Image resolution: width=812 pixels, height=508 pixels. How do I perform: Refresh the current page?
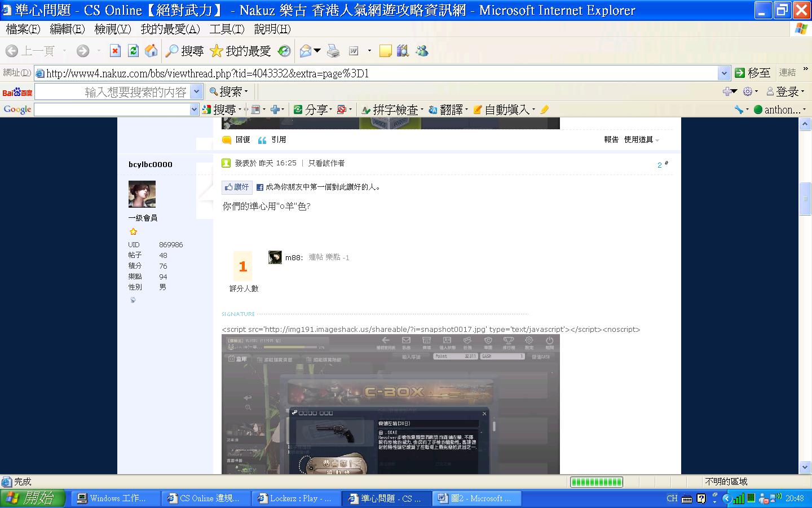(133, 51)
